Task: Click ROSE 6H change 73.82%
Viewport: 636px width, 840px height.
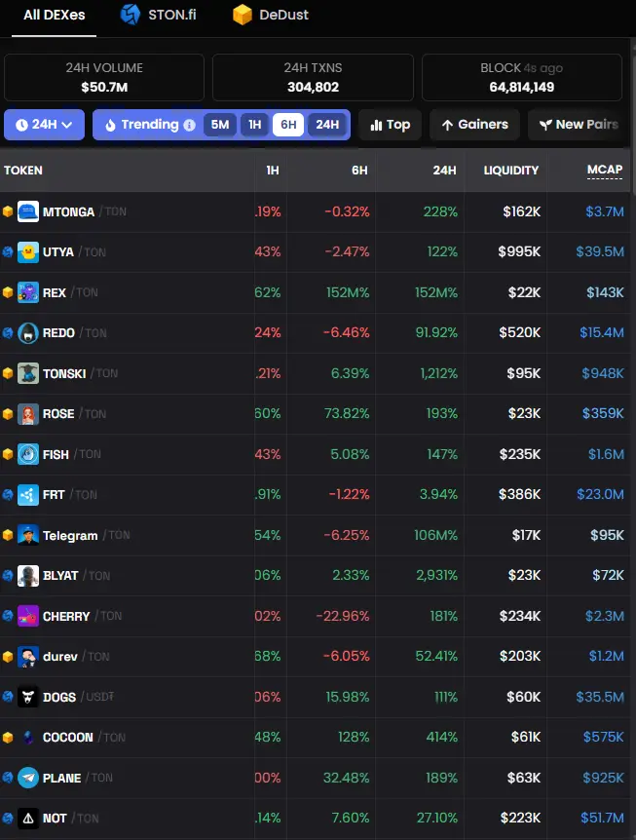Action: coord(347,413)
